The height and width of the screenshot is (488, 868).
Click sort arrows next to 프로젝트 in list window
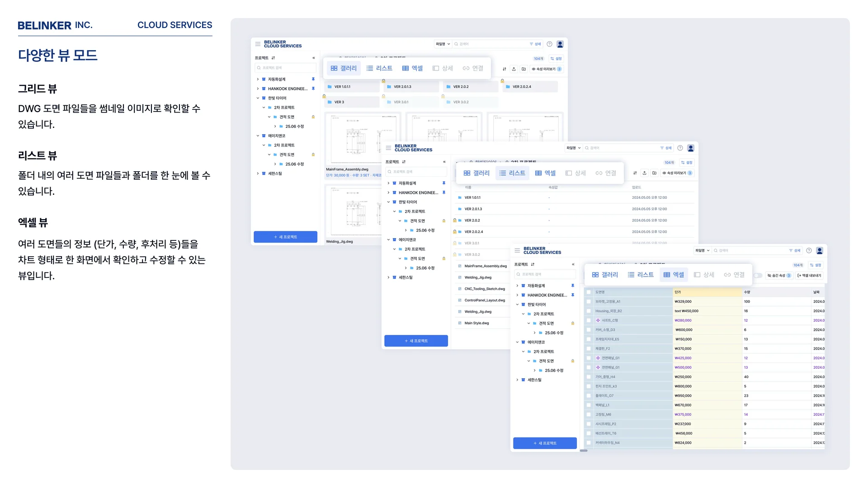pos(404,162)
